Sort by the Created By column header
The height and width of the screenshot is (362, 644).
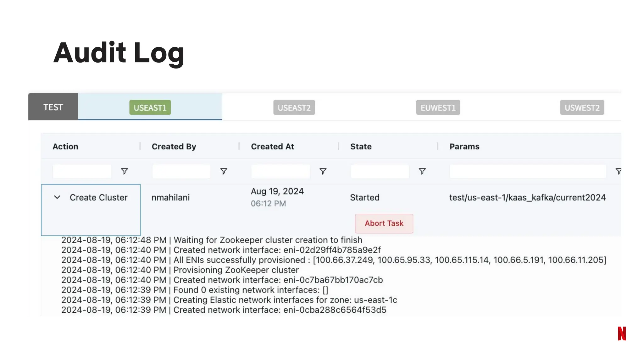pyautogui.click(x=174, y=146)
